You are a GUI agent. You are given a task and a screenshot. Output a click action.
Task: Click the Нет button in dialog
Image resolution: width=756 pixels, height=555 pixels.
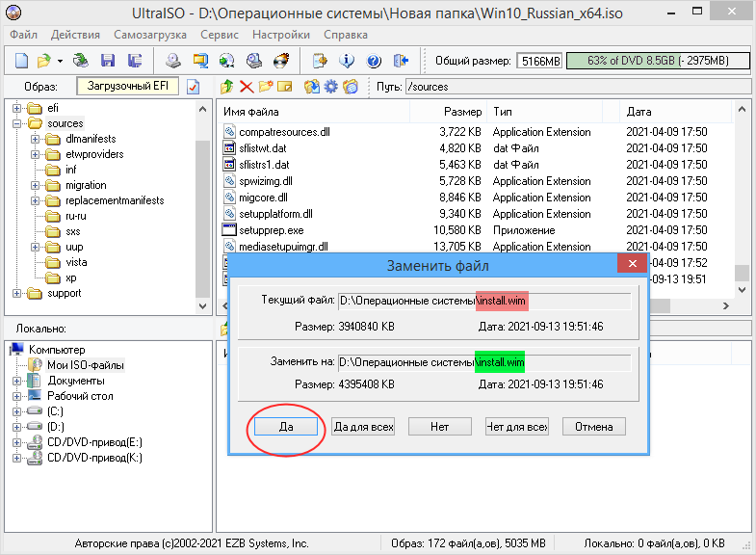[440, 427]
